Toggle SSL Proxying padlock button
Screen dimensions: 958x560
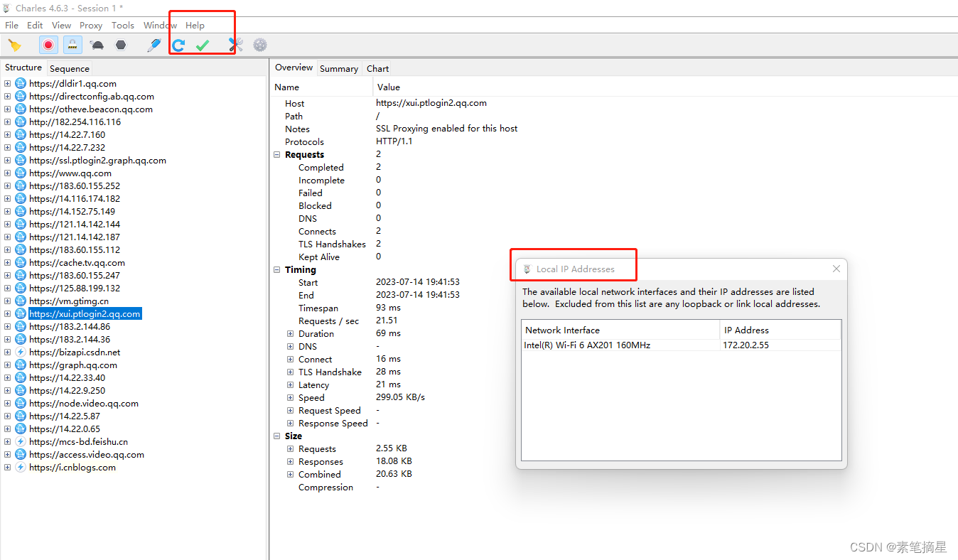pos(72,45)
